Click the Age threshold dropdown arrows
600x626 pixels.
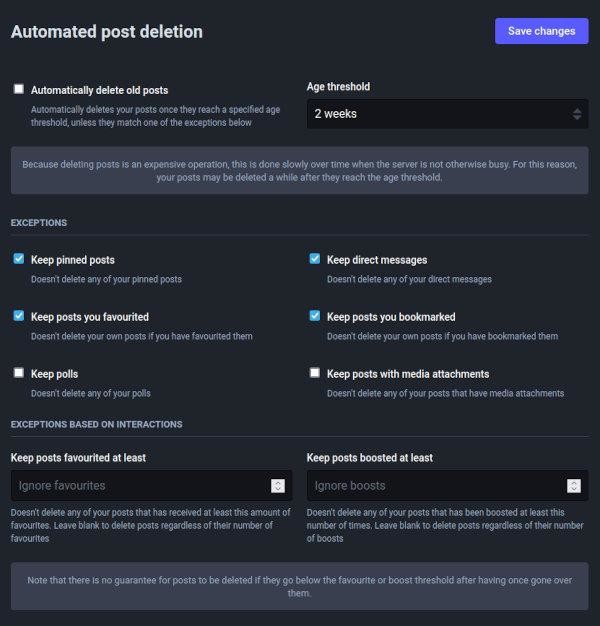(577, 114)
